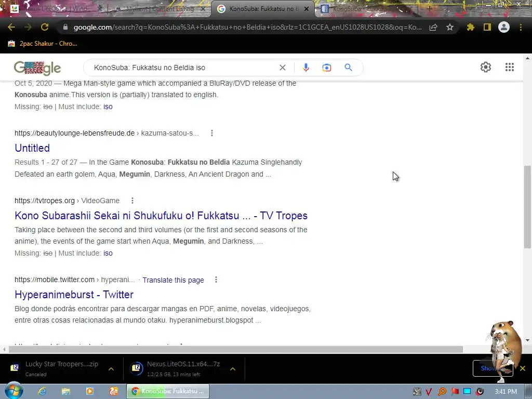The height and width of the screenshot is (399, 532).
Task: Click the blue magnifier search button
Action: [x=349, y=67]
